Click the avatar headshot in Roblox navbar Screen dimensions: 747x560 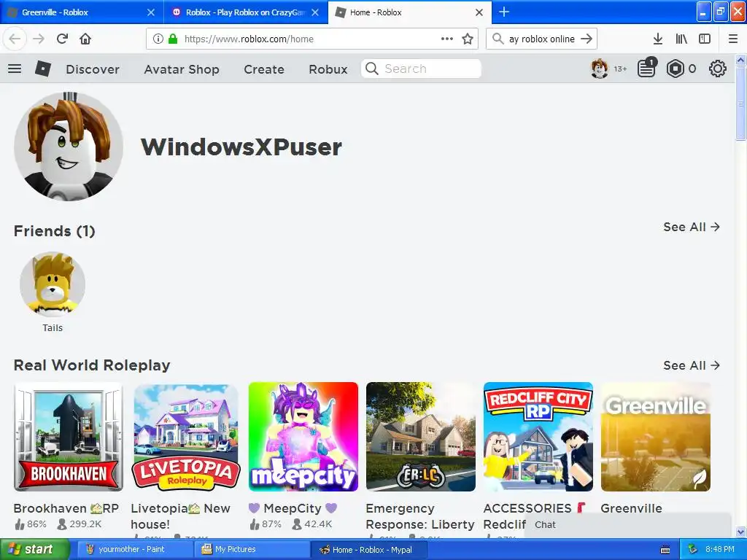click(600, 69)
